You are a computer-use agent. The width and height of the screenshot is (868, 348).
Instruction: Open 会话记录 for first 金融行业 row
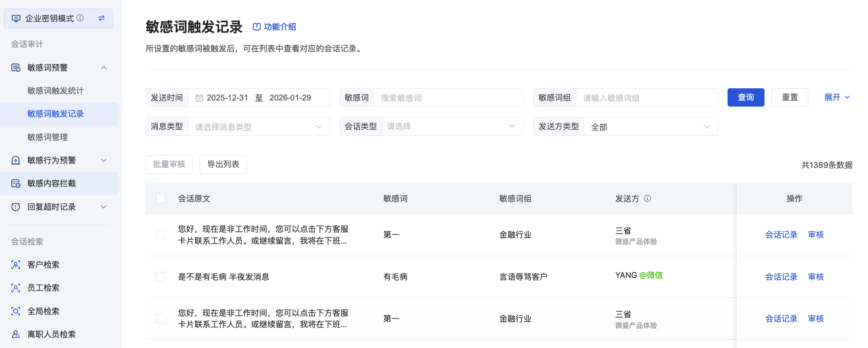pyautogui.click(x=781, y=235)
